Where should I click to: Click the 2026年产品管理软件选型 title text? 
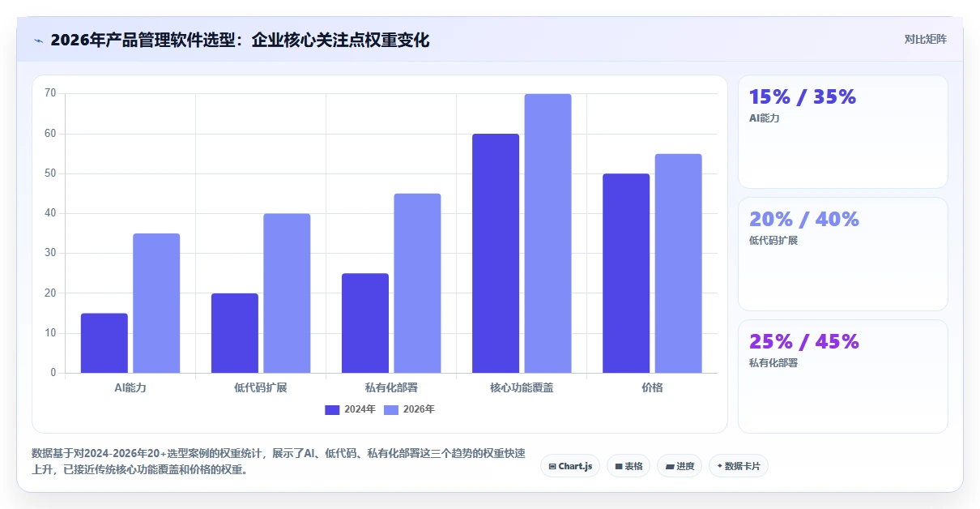[240, 40]
